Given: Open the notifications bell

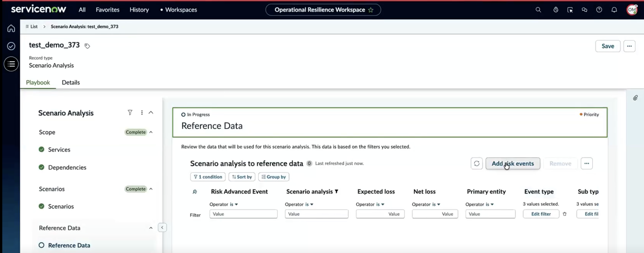Looking at the screenshot, I should 614,10.
